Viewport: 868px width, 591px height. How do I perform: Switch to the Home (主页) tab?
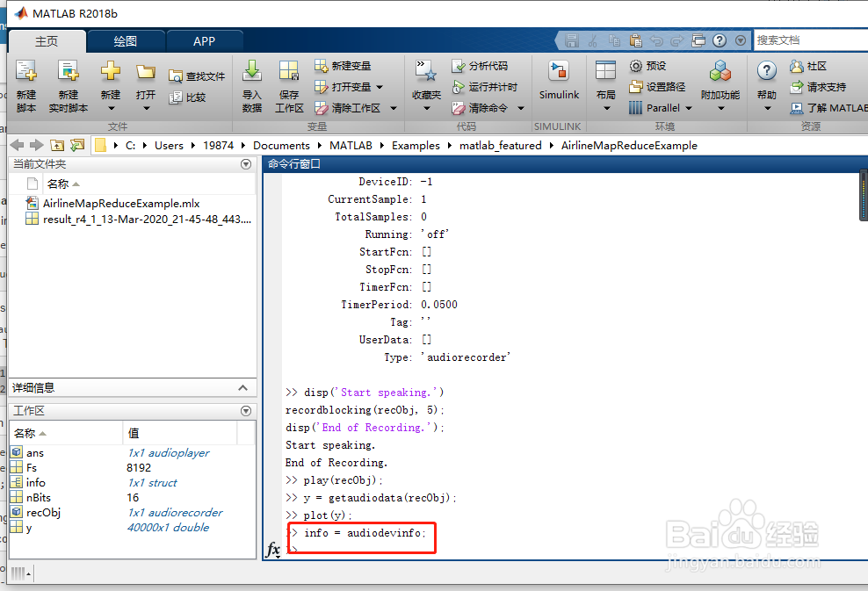tap(47, 41)
